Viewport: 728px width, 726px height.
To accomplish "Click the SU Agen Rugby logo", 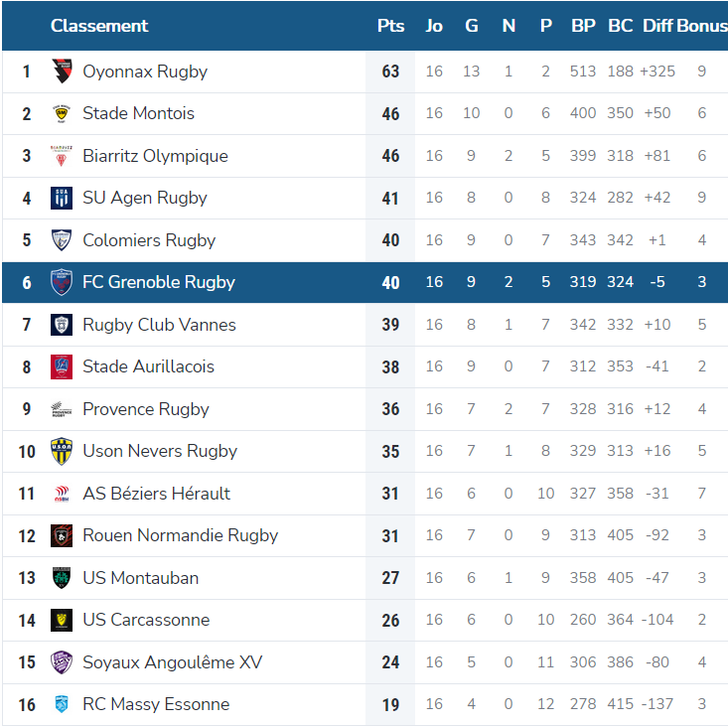I will coord(62,199).
